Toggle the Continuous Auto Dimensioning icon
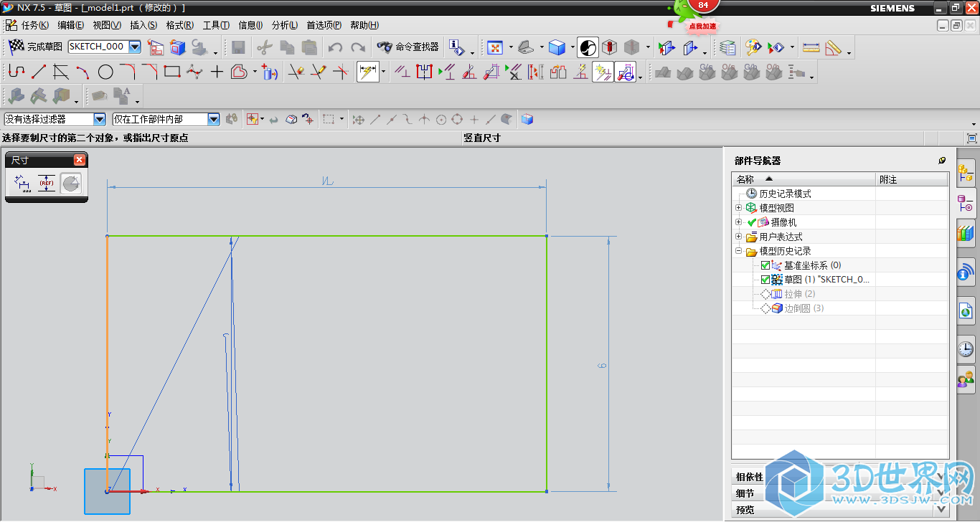The width and height of the screenshot is (980, 522). pos(626,72)
